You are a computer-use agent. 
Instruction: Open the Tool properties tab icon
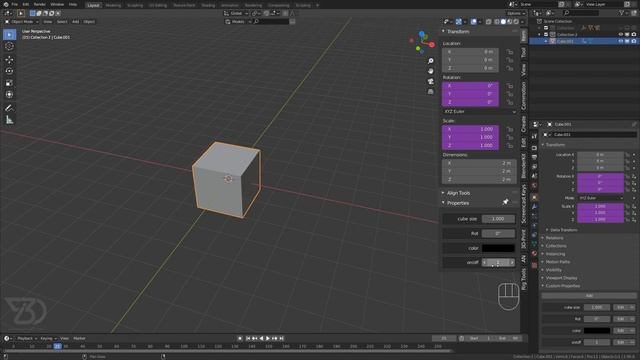(x=534, y=136)
